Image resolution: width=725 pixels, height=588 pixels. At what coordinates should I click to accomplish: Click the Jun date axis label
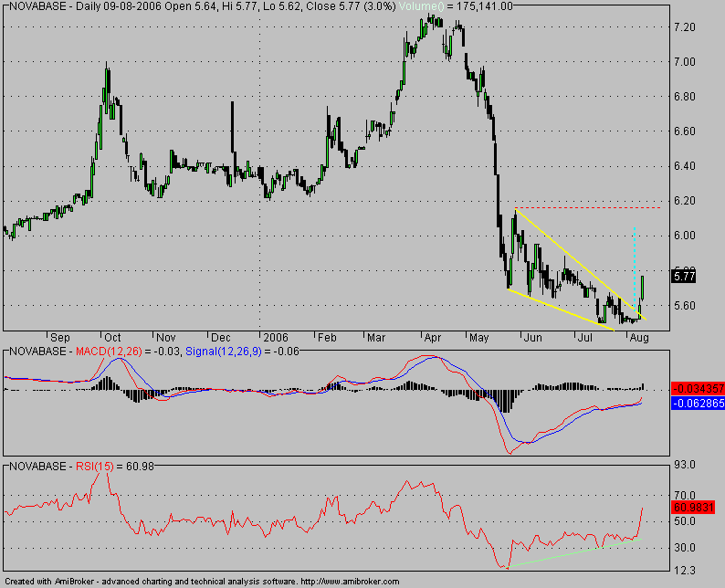[x=532, y=338]
